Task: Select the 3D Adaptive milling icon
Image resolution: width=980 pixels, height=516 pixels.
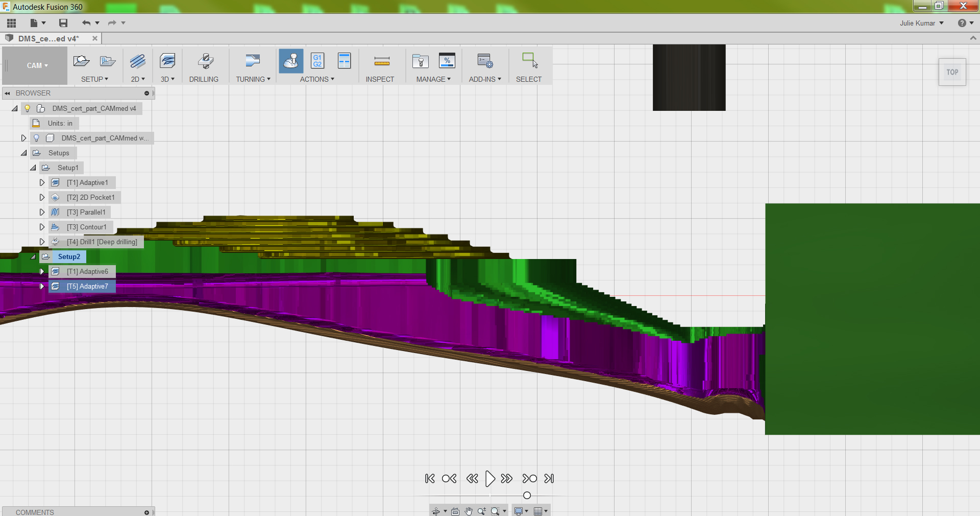Action: pos(167,61)
